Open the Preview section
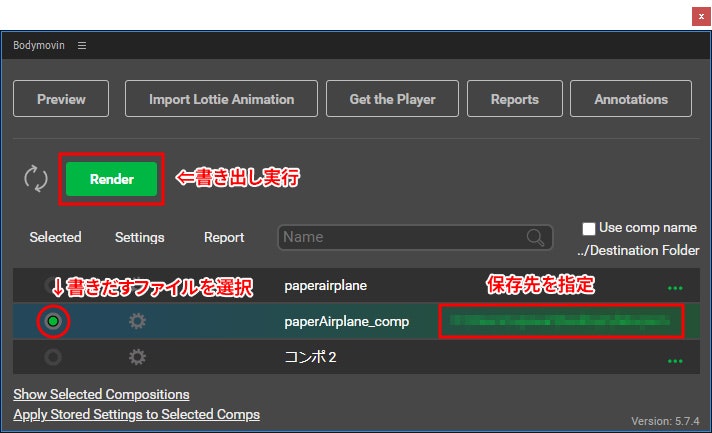The height and width of the screenshot is (433, 712). click(x=61, y=99)
